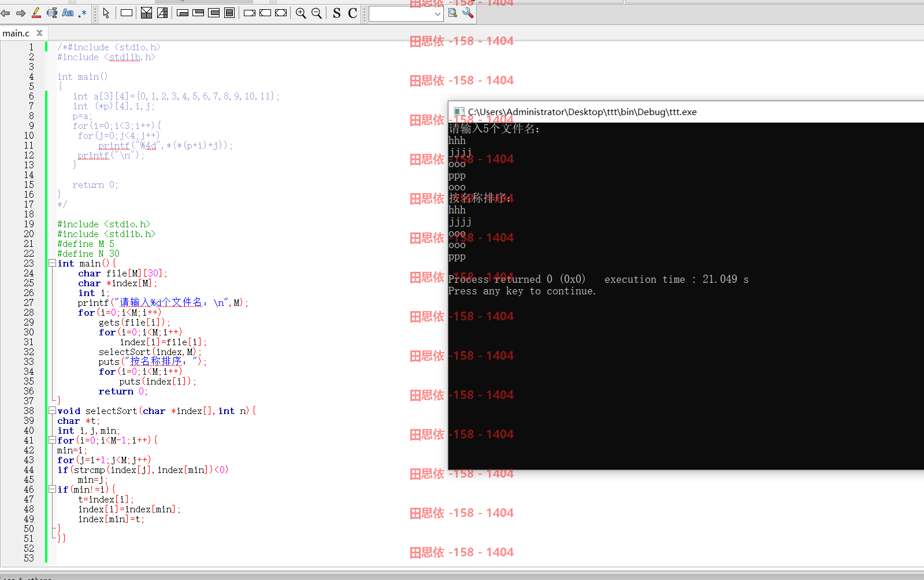Click the commented 'int main()' on line 4

pyautogui.click(x=83, y=76)
